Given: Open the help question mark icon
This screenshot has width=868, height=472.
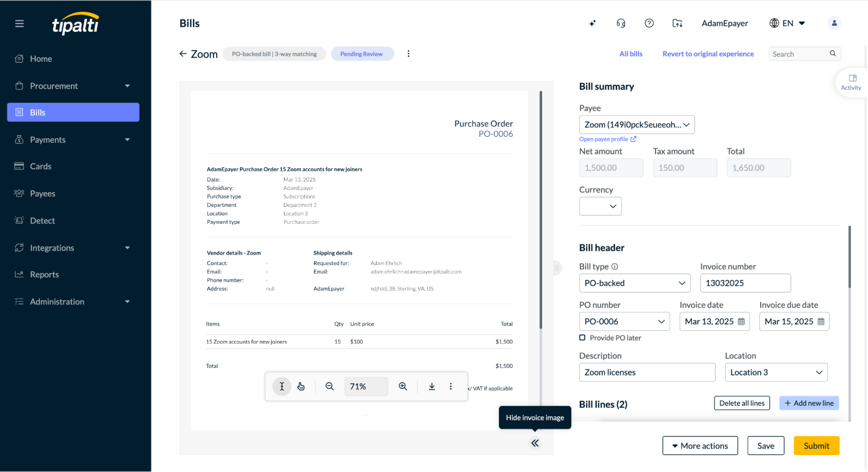Looking at the screenshot, I should 649,23.
